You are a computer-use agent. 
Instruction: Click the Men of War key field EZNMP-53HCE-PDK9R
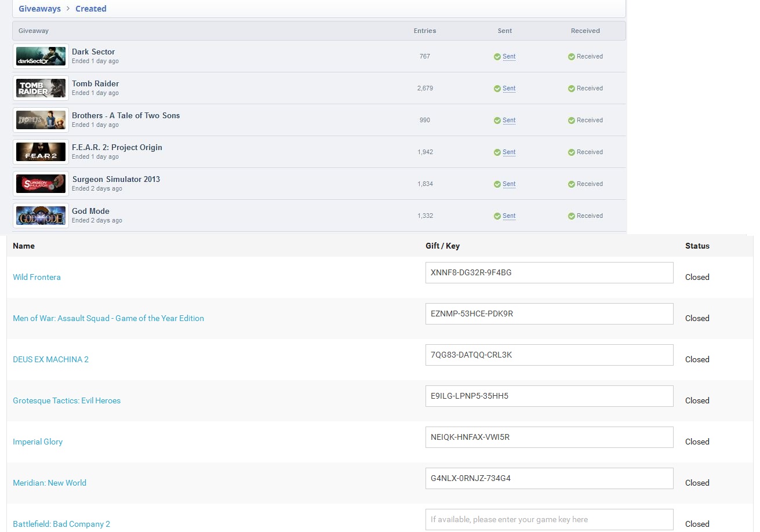click(550, 314)
